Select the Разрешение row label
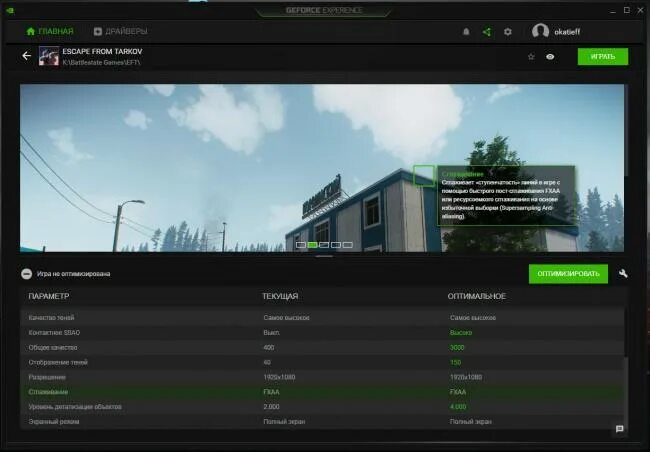 [47, 377]
